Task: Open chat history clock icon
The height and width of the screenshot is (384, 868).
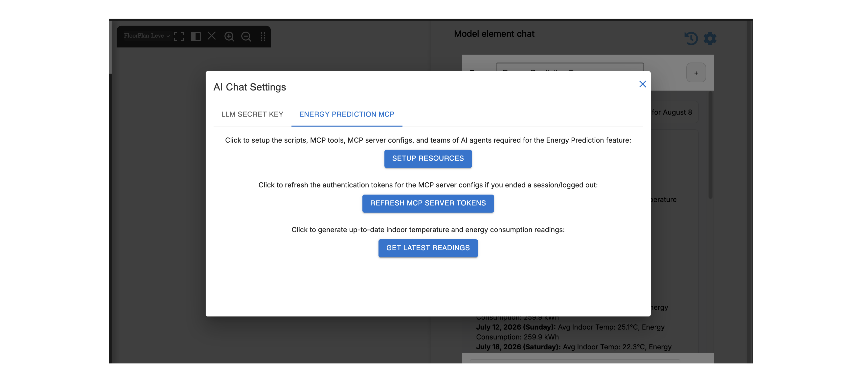Action: click(x=691, y=38)
